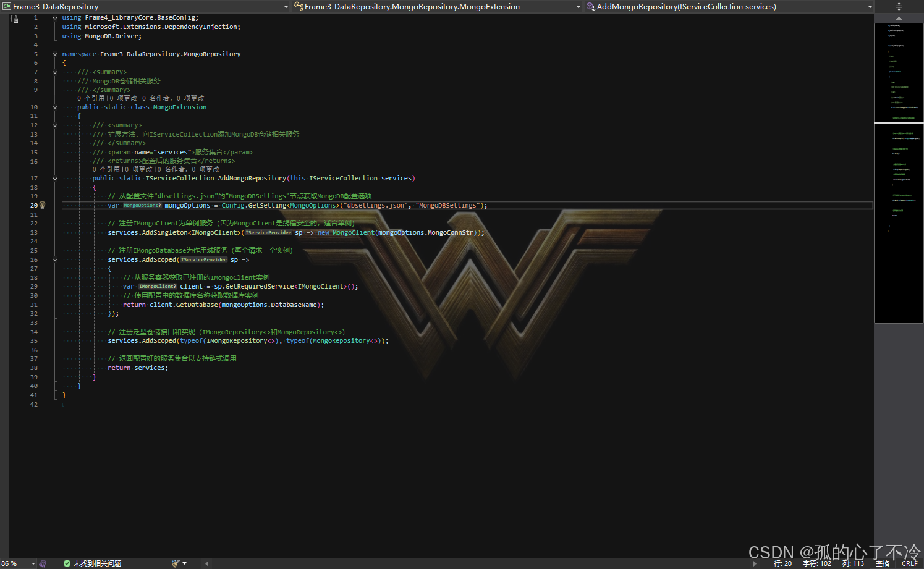924x569 pixels.
Task: Click 'GetRequiredService' on line 29
Action: coord(260,287)
